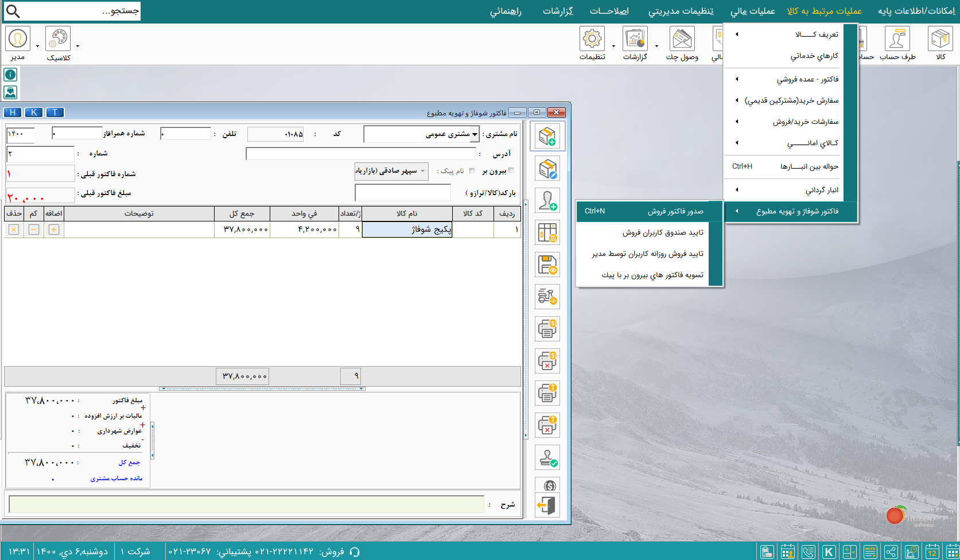Click the X delete button in invoice row

coord(14,230)
